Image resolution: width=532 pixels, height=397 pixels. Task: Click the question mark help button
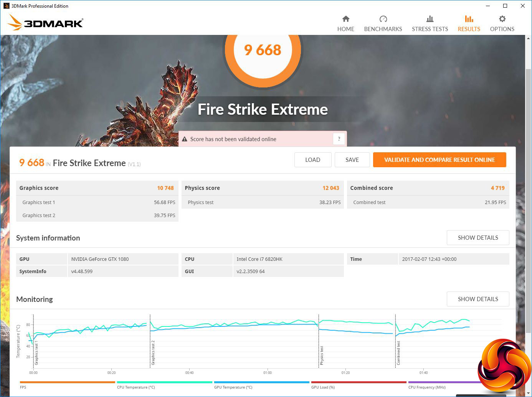[339, 139]
